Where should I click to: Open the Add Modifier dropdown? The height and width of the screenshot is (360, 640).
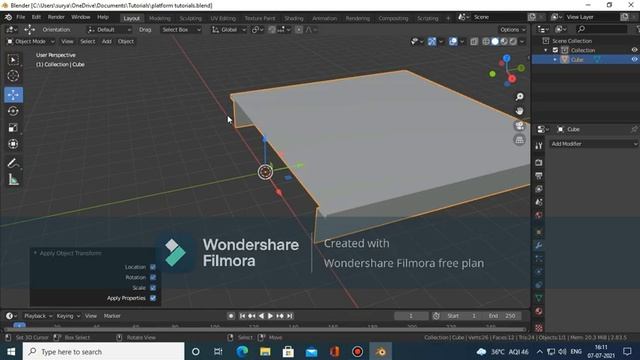pos(594,144)
